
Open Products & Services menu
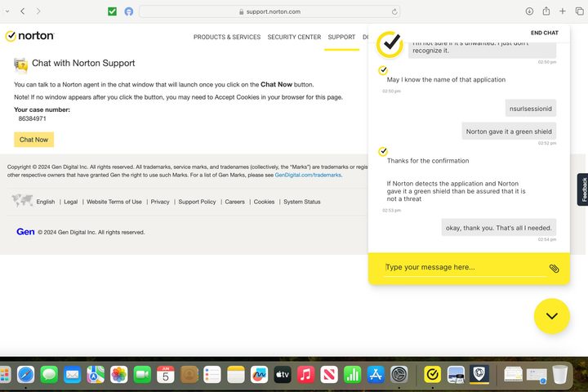(x=227, y=37)
